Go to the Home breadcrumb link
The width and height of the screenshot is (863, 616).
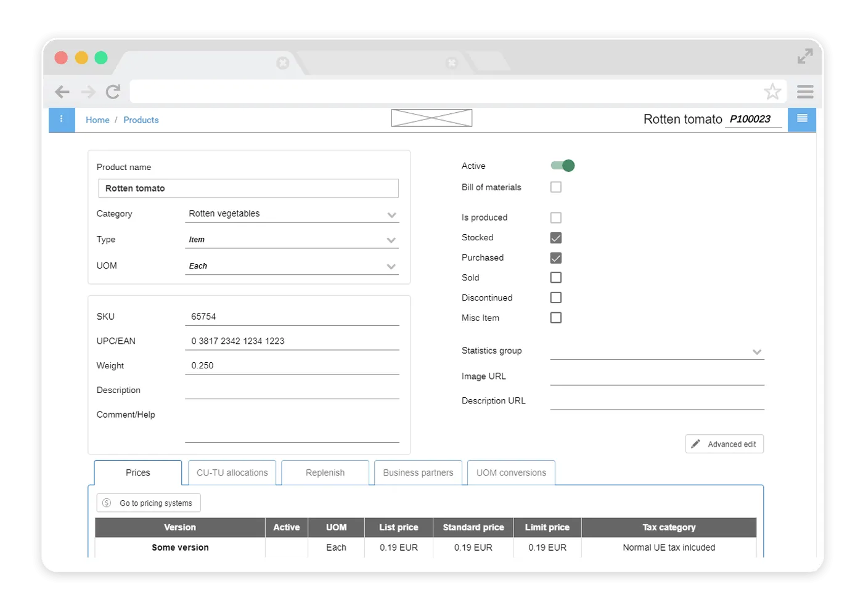pyautogui.click(x=97, y=120)
